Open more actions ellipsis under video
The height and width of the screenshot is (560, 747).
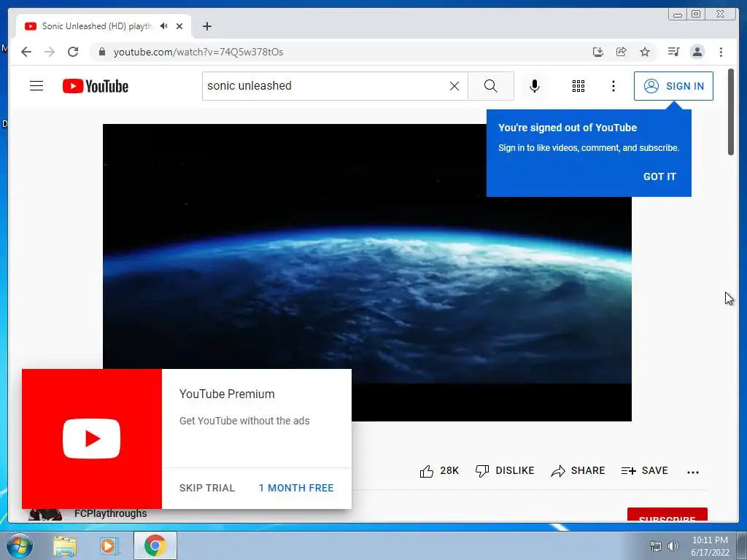(x=693, y=472)
